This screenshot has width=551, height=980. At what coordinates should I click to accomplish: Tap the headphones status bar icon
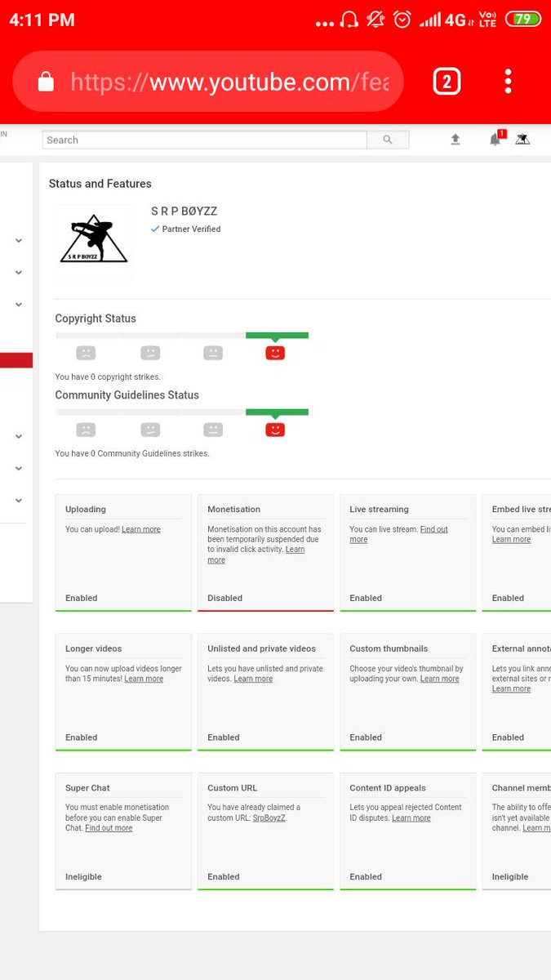pyautogui.click(x=349, y=19)
